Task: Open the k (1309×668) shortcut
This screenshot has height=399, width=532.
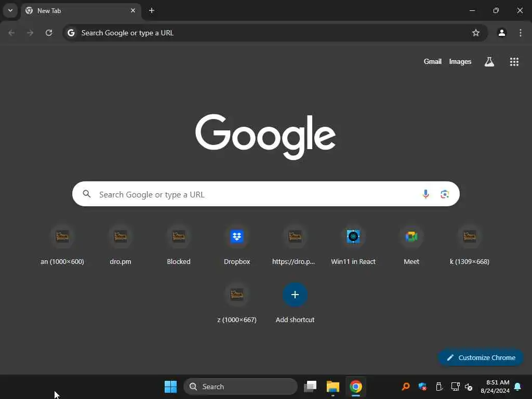Action: 470,246
